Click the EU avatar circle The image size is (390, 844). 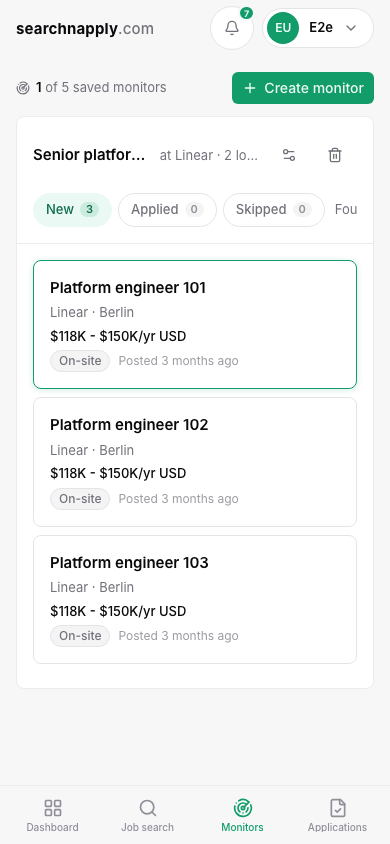click(283, 28)
